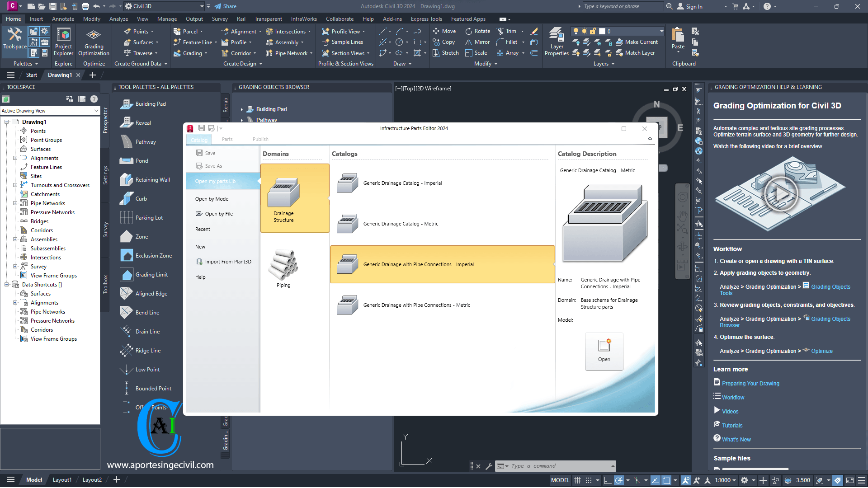Click inside the command line input
This screenshot has width=868, height=488.
556,466
